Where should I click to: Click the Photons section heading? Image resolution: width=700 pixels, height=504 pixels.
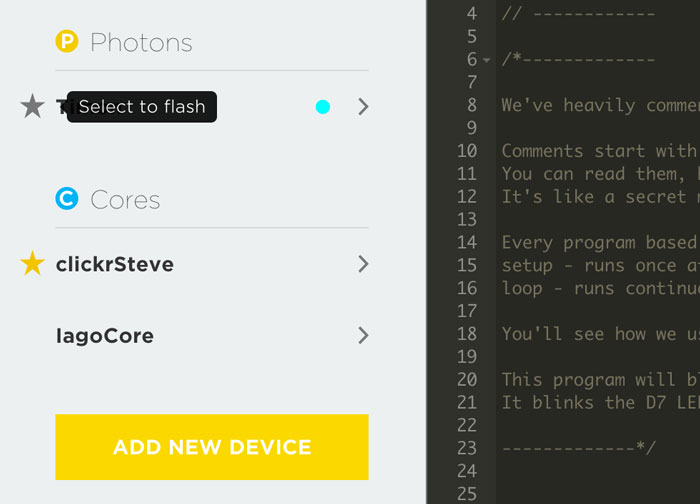[x=141, y=42]
